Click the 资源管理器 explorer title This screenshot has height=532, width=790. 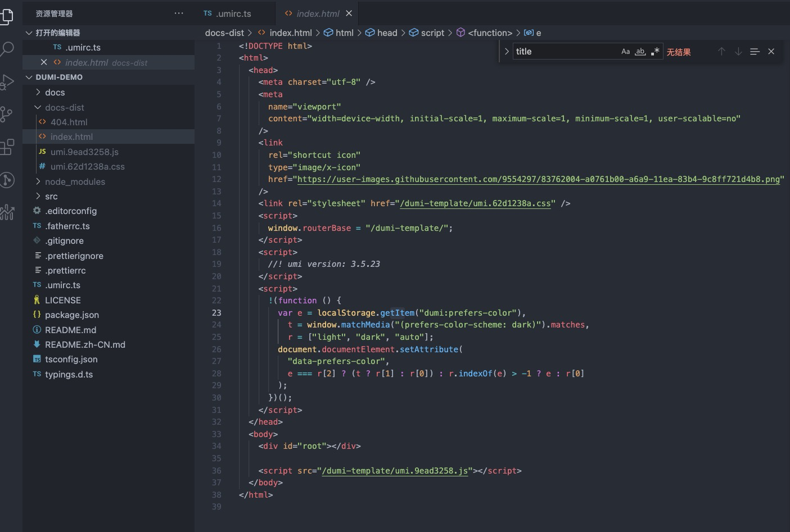pos(54,13)
